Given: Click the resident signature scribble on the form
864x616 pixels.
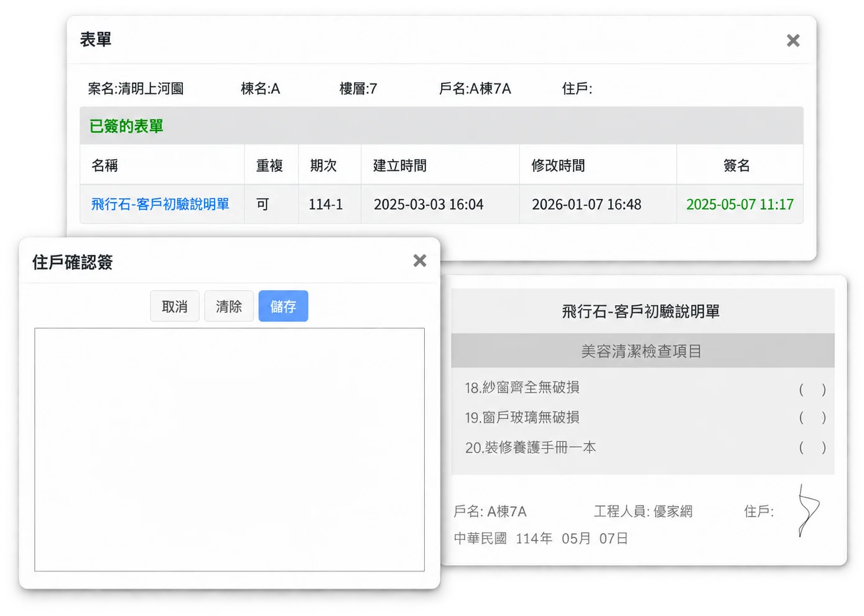Looking at the screenshot, I should tap(808, 510).
